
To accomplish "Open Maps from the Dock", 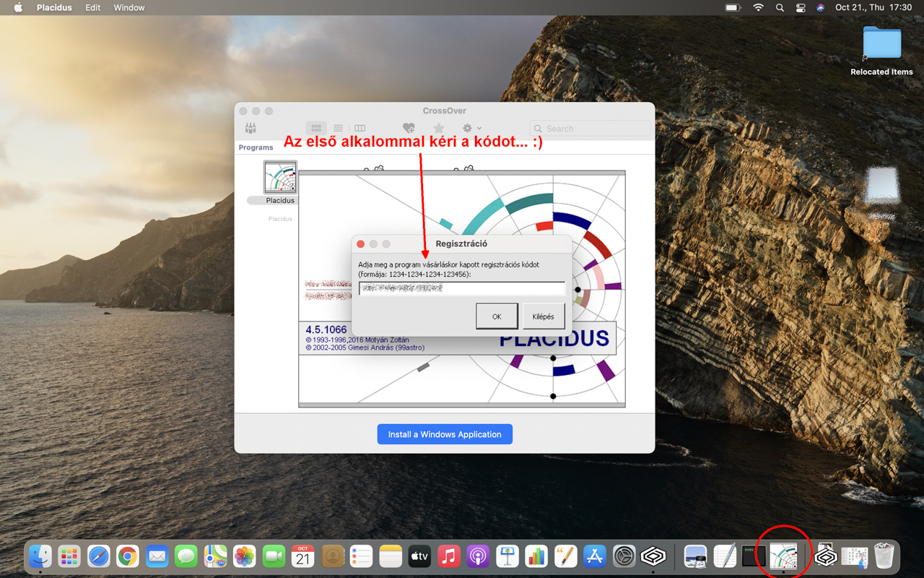I will [215, 556].
